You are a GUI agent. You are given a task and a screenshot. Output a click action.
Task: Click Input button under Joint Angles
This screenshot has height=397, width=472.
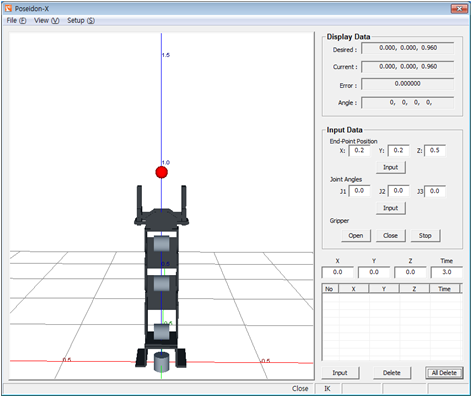[x=391, y=208]
